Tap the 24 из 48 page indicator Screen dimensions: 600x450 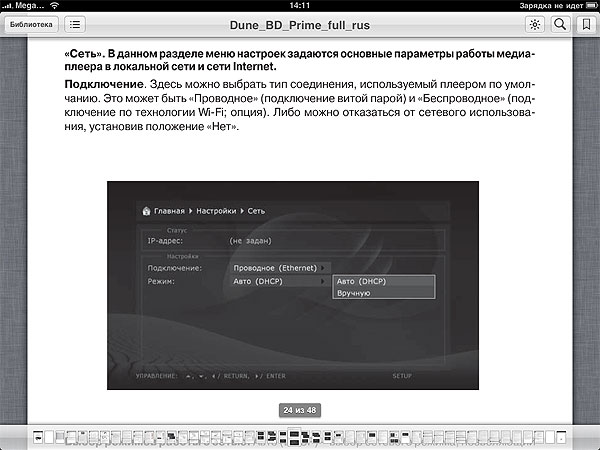299,411
